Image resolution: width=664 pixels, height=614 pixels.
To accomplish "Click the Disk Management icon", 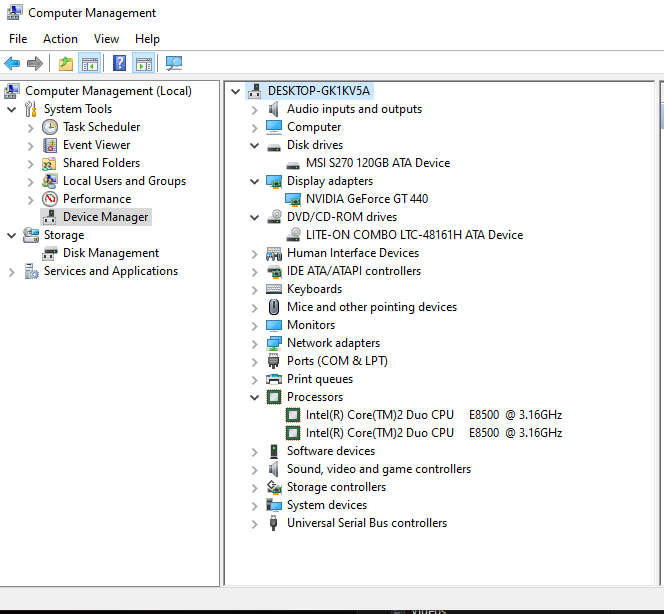I will click(50, 254).
